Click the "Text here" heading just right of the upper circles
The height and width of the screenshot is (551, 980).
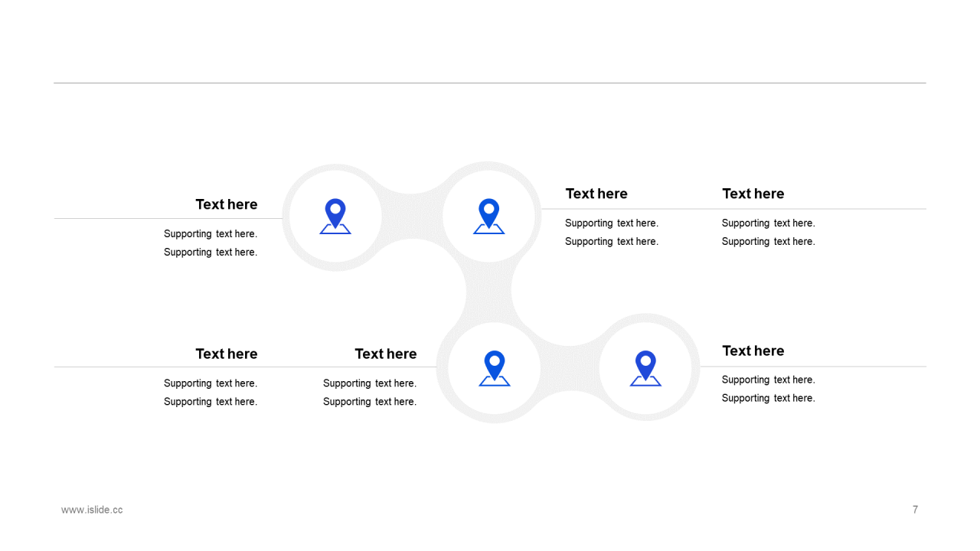(596, 194)
